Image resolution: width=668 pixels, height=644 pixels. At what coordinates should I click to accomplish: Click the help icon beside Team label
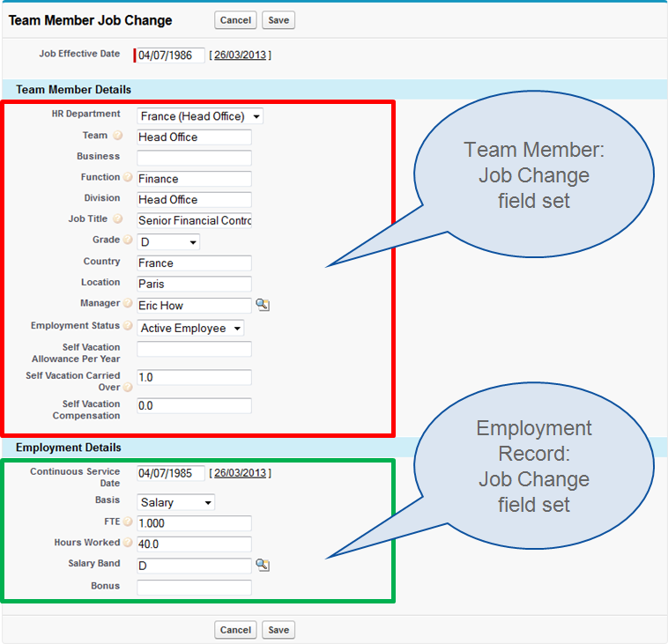[x=117, y=136]
